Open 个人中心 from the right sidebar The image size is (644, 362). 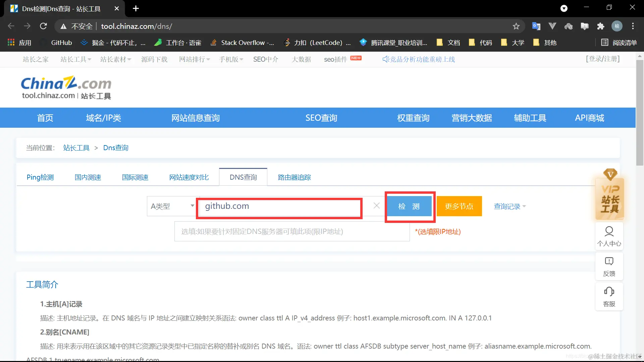coord(609,236)
